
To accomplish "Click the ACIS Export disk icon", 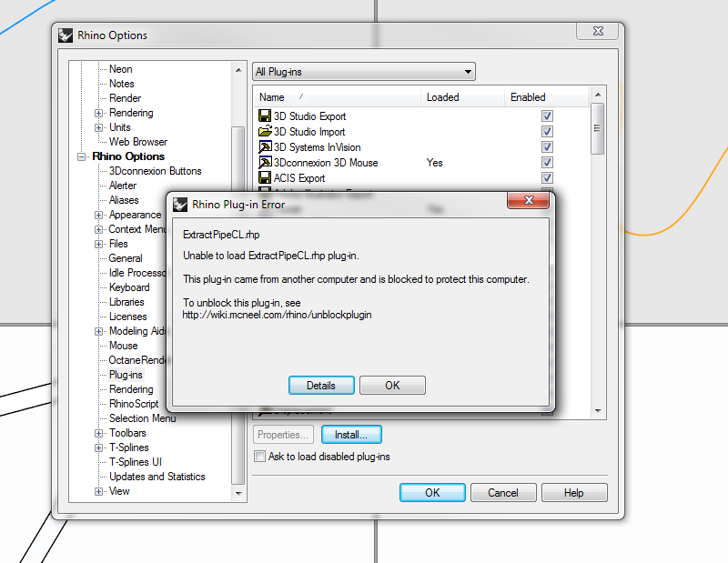I will pos(265,177).
